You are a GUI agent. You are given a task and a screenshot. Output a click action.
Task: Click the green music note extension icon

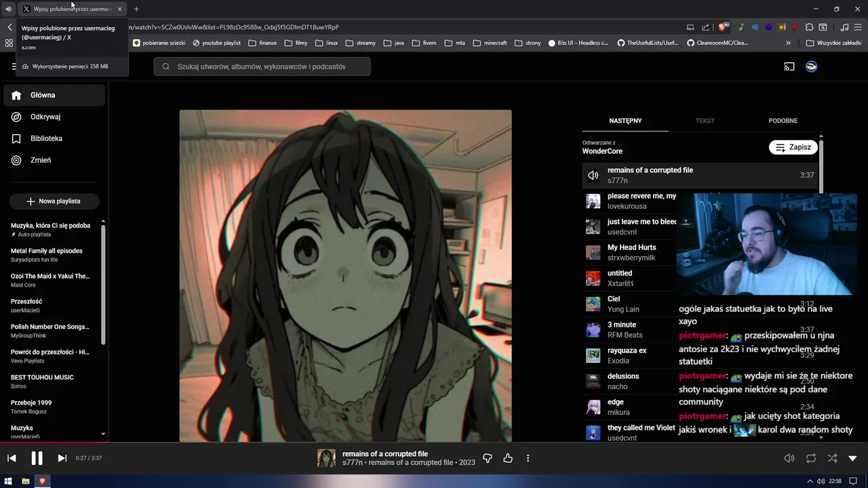[x=741, y=27]
